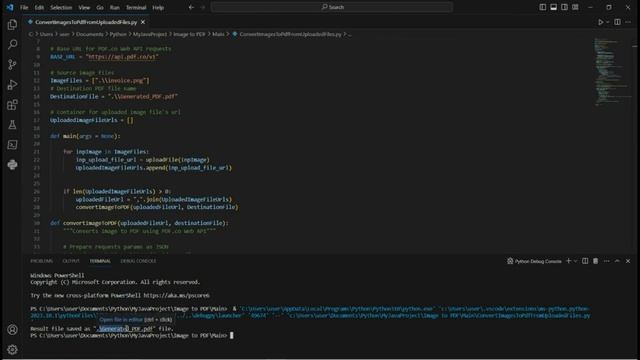Expand the run button dropdown arrow
This screenshot has width=640, height=360.
(607, 22)
